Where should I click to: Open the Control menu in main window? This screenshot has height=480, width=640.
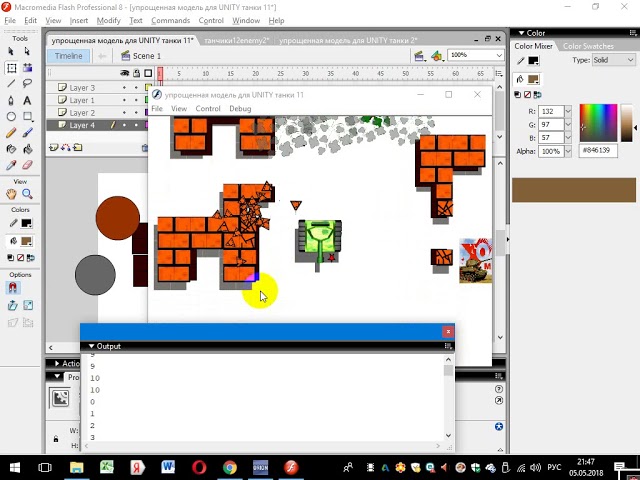211,20
